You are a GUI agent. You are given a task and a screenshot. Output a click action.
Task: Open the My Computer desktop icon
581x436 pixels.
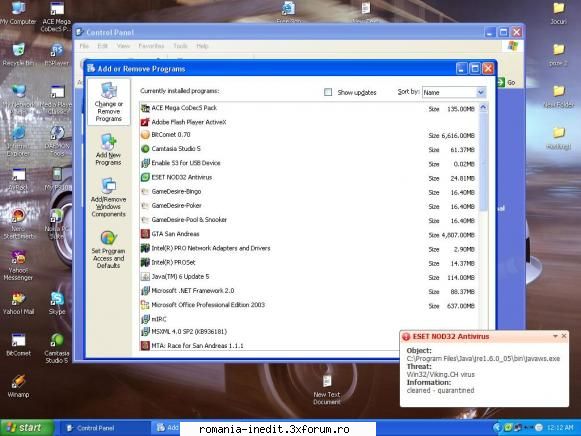pyautogui.click(x=18, y=13)
